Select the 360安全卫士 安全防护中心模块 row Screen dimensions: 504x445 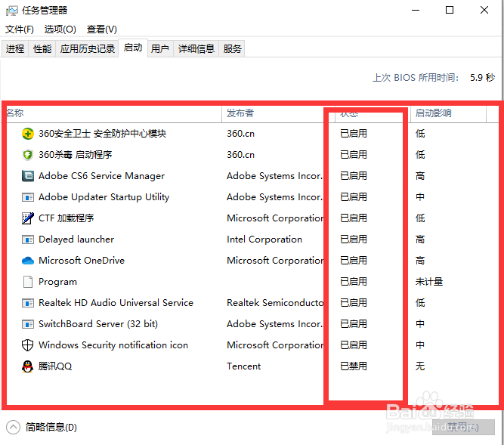click(252, 134)
